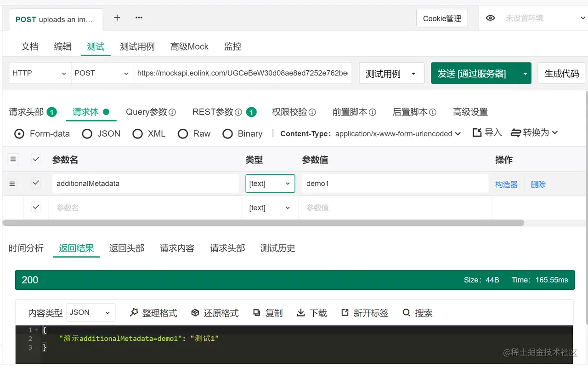The width and height of the screenshot is (588, 368).
Task: Open the 构造器 builder for additionalMetadata
Action: (506, 184)
